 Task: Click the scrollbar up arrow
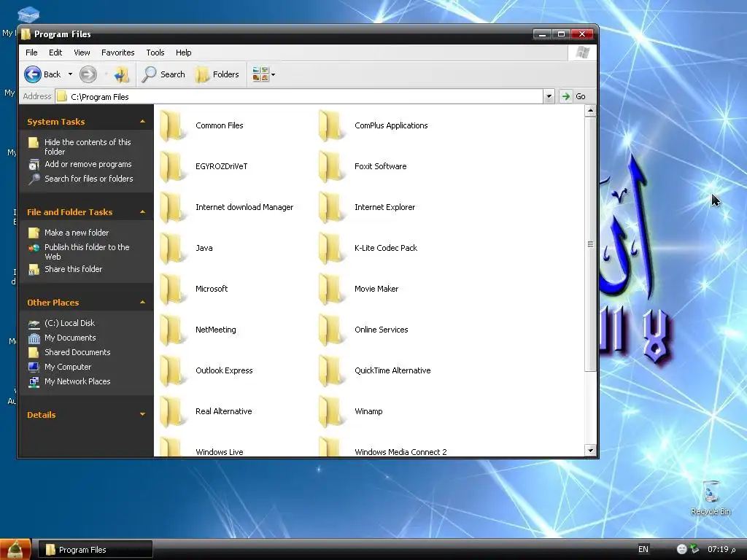590,111
